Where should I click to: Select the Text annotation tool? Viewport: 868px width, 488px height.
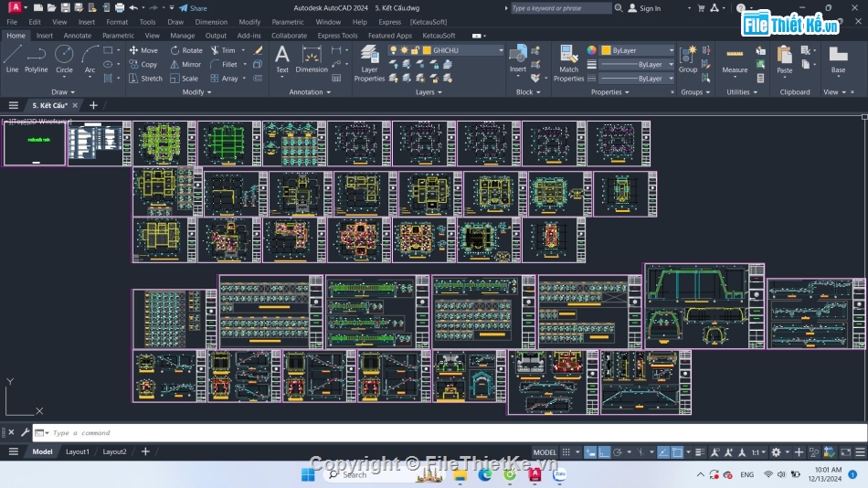[x=282, y=59]
